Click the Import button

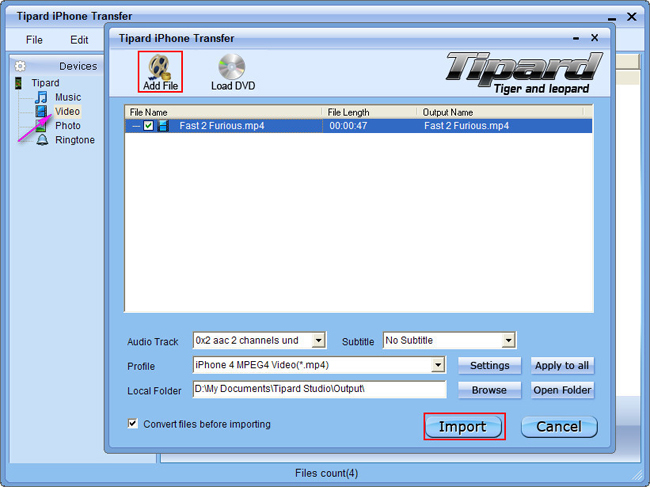click(x=463, y=427)
